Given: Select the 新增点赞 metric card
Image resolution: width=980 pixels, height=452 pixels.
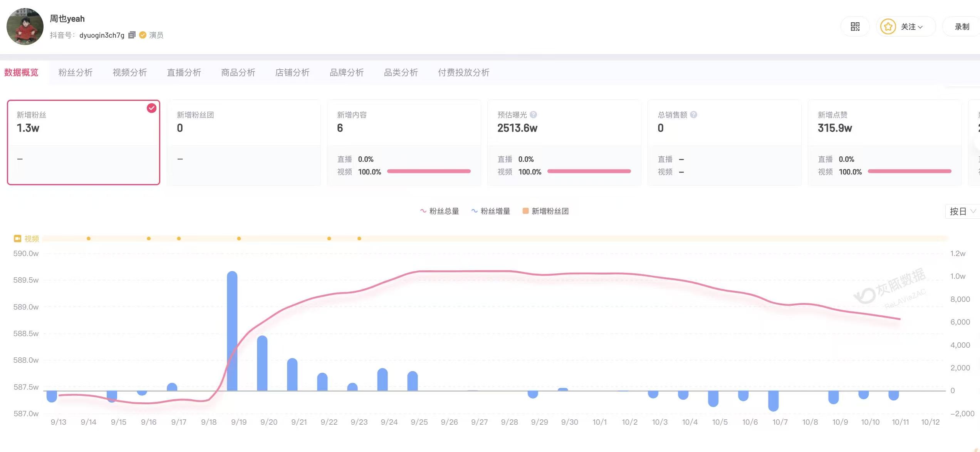Looking at the screenshot, I should (885, 142).
